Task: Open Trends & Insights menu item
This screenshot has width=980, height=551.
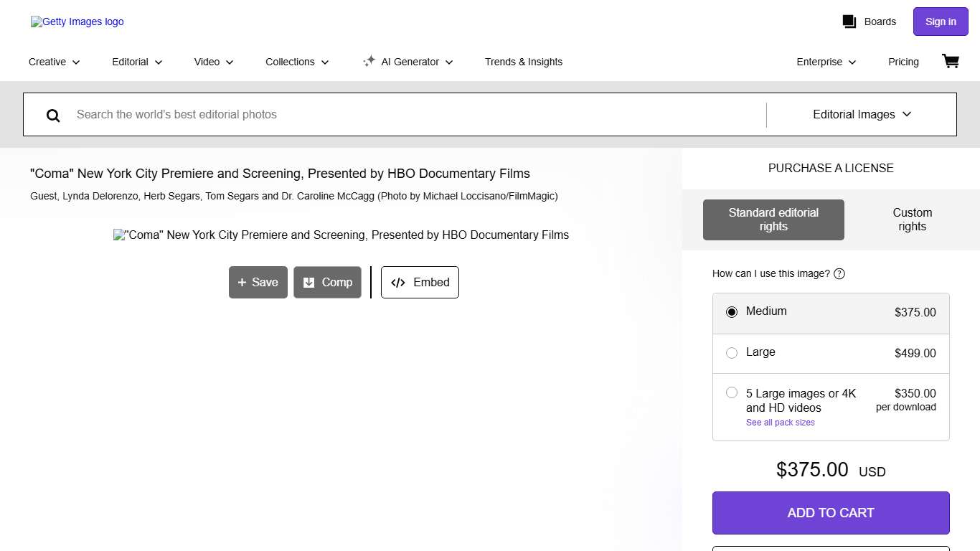Action: click(x=523, y=62)
